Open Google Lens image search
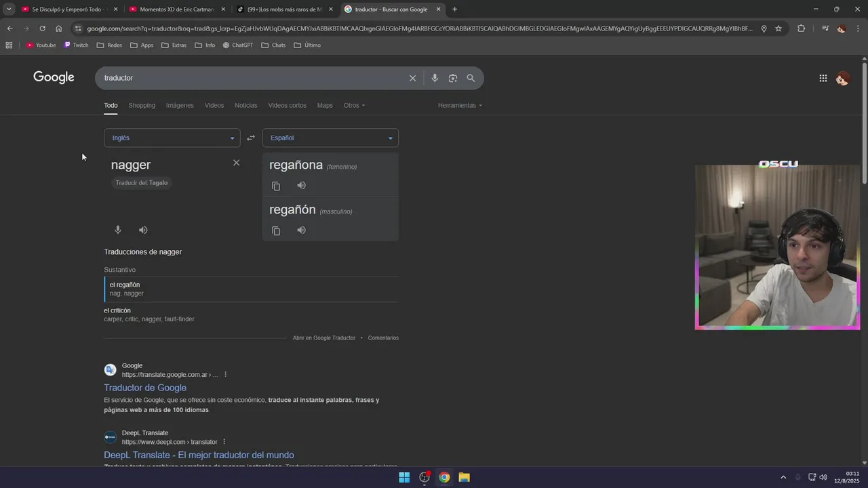The height and width of the screenshot is (488, 868). tap(453, 78)
